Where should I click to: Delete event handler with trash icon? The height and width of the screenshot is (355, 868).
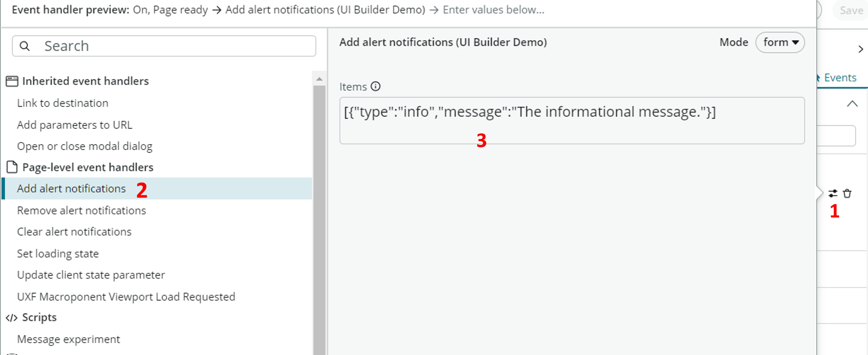click(847, 193)
